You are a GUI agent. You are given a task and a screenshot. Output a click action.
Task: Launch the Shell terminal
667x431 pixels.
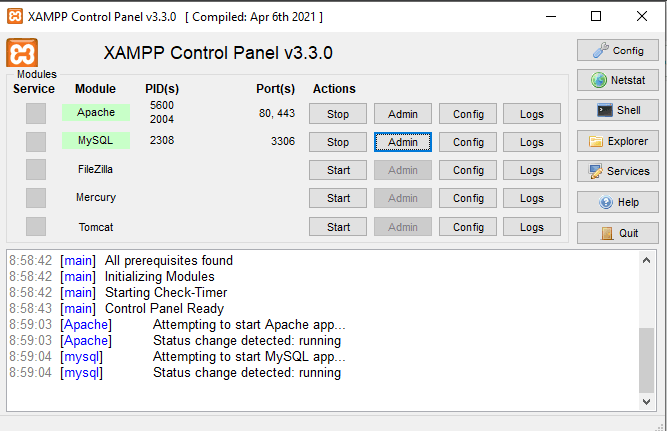click(x=617, y=110)
